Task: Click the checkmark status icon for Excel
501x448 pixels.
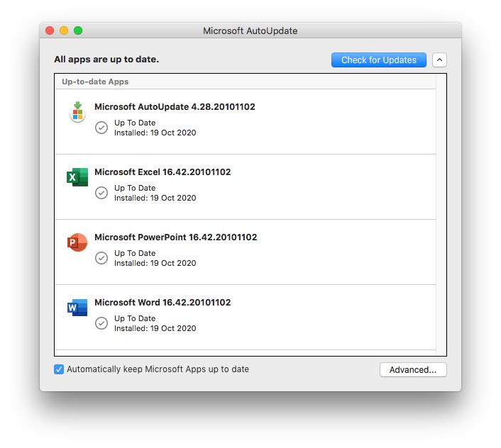Action: click(x=101, y=193)
